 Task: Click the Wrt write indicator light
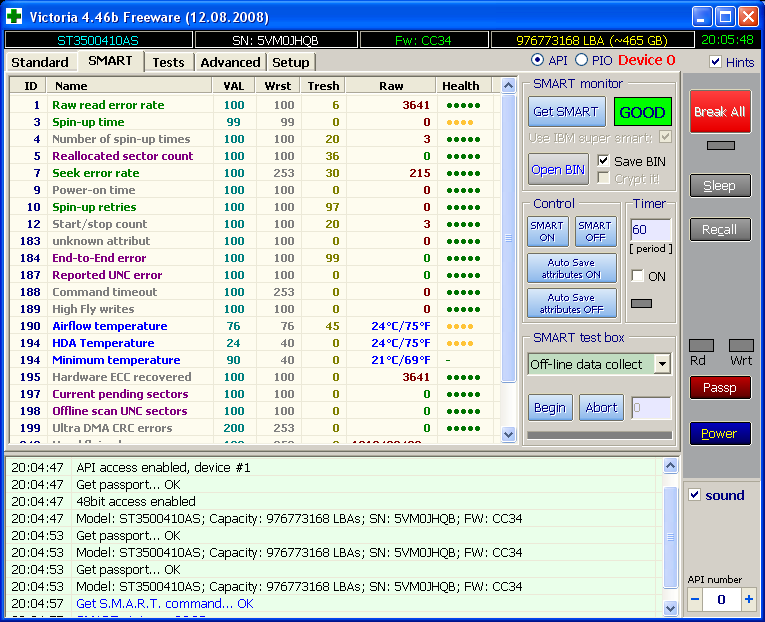(741, 345)
